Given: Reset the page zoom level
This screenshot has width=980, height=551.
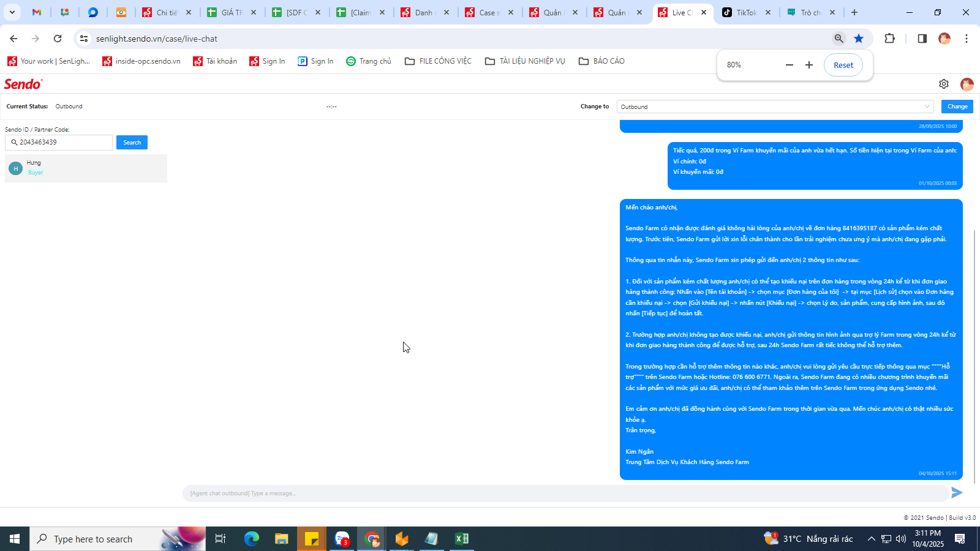Looking at the screenshot, I should coord(843,65).
